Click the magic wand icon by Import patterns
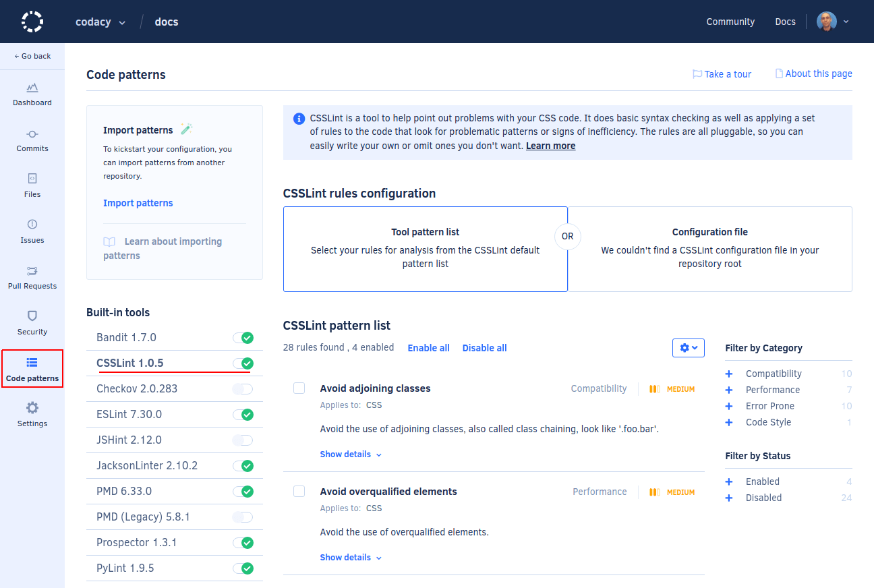This screenshot has height=588, width=874. (187, 129)
